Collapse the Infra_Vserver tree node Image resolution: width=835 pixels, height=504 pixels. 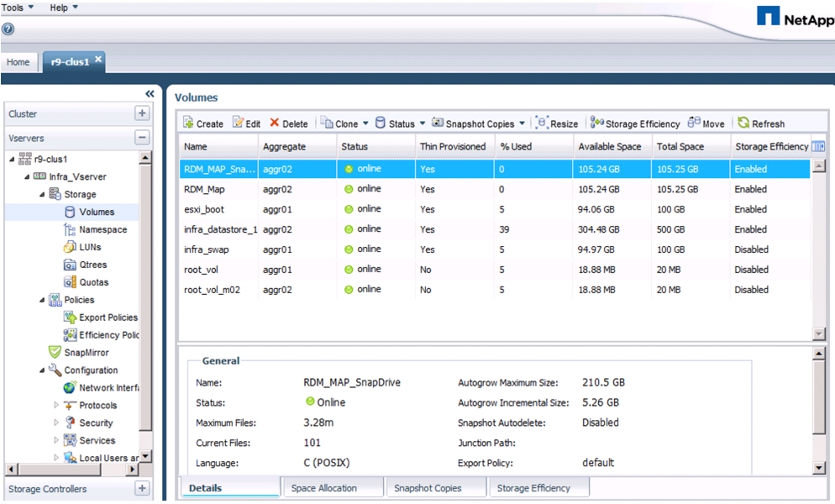pos(27,177)
